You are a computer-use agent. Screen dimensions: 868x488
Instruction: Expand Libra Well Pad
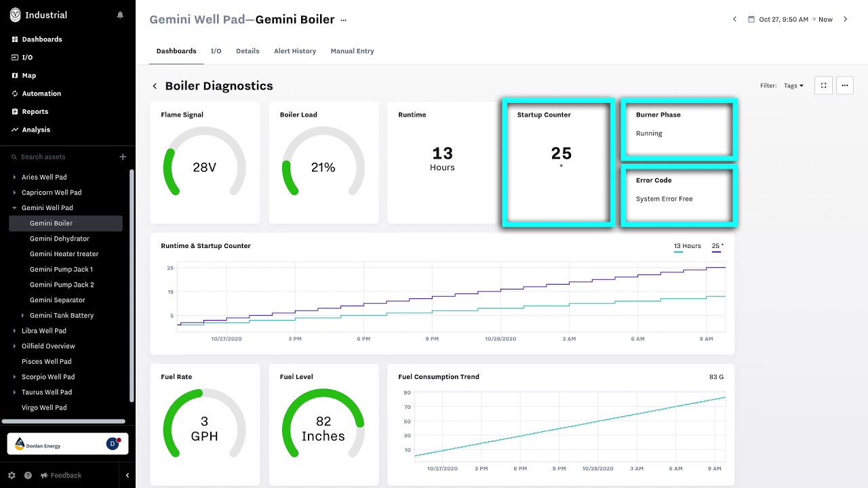tap(14, 331)
